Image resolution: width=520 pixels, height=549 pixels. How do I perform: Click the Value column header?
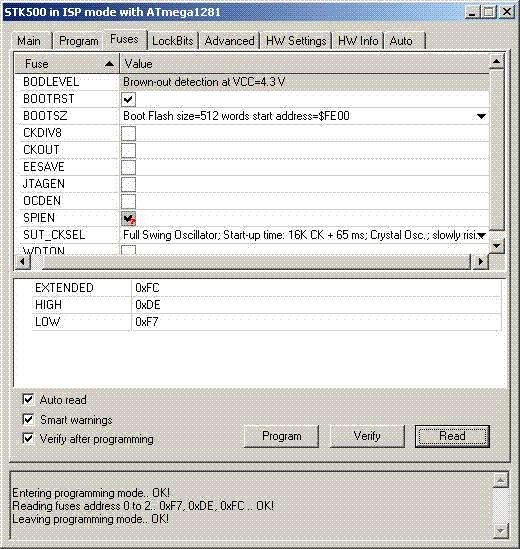304,64
